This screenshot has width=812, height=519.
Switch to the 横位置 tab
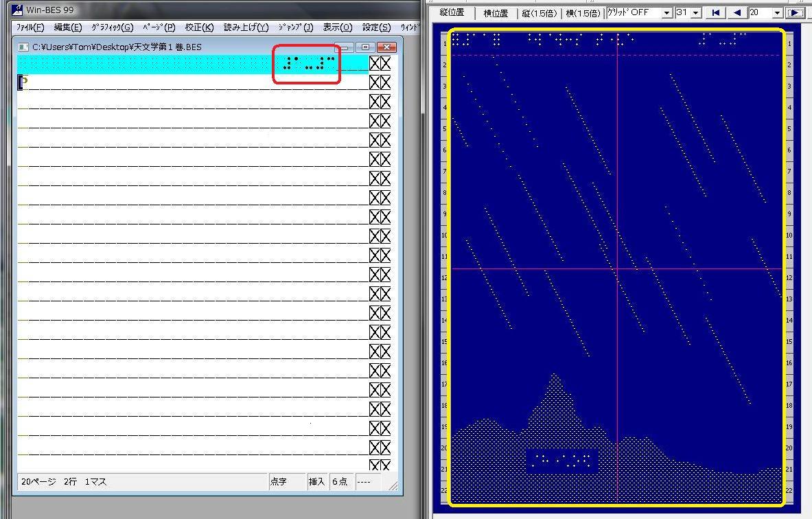[496, 13]
